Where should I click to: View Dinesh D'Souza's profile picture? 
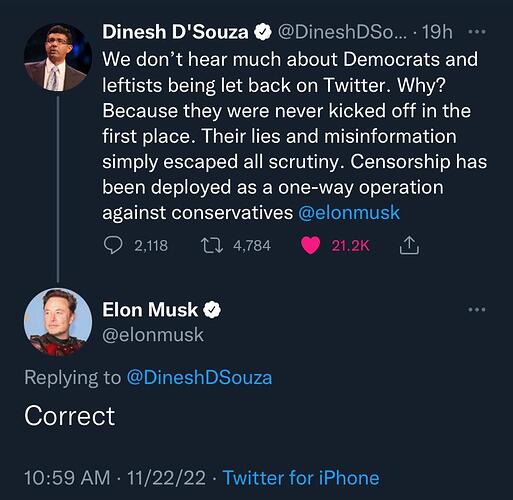pos(58,57)
